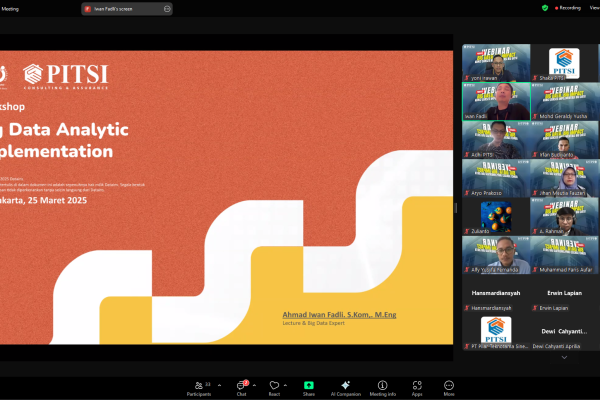
Task: Select the Shaka PITSI participant tile
Action: pyautogui.click(x=564, y=63)
